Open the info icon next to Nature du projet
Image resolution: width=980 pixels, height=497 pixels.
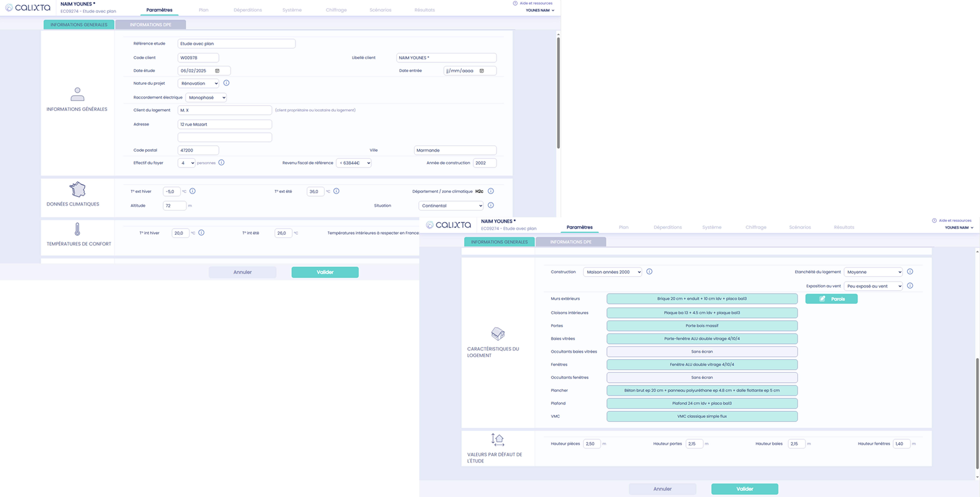226,83
